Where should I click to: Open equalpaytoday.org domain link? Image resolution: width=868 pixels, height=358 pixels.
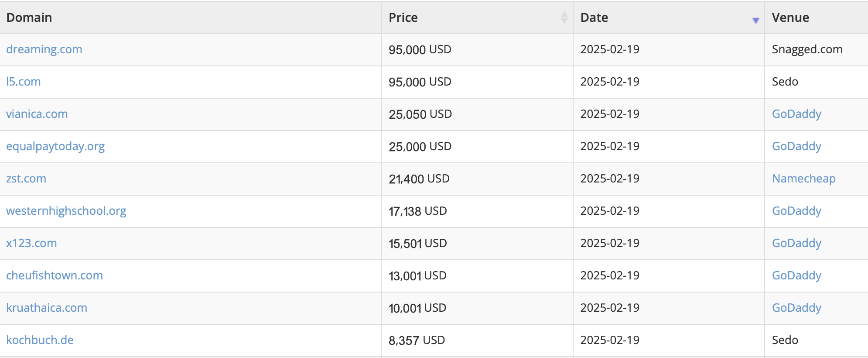(x=55, y=146)
